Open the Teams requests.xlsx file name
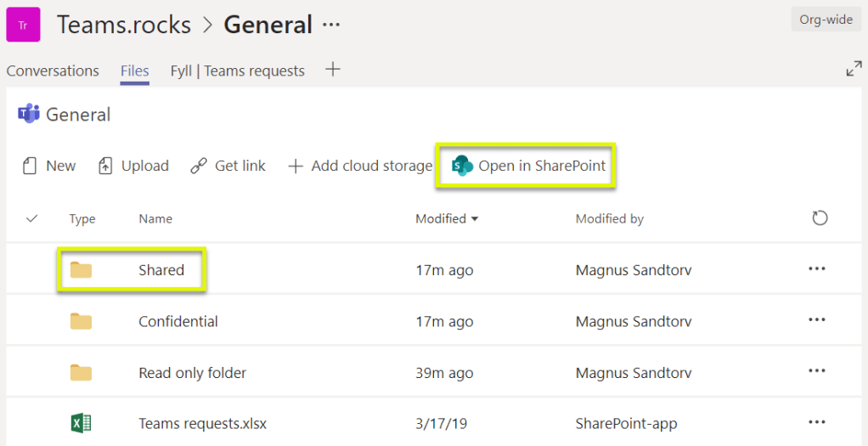Image resolution: width=868 pixels, height=446 pixels. (202, 423)
